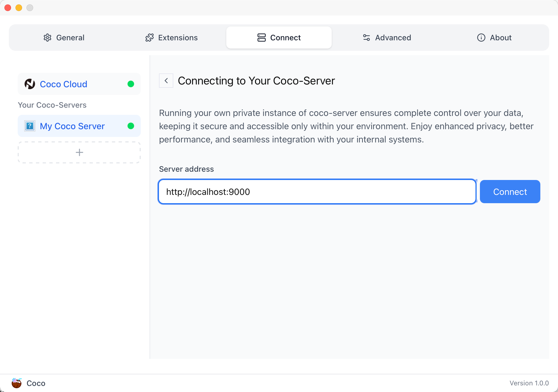558x392 pixels.
Task: Select Coco Cloud in server list
Action: pos(63,84)
